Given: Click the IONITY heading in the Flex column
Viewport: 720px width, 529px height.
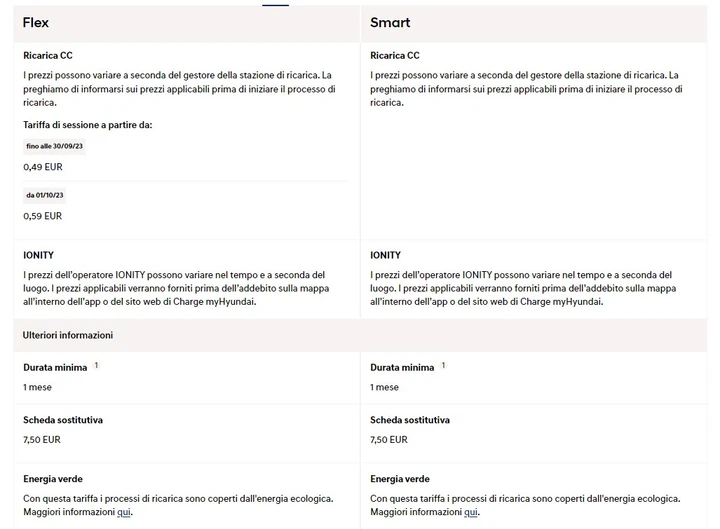Looking at the screenshot, I should [39, 255].
